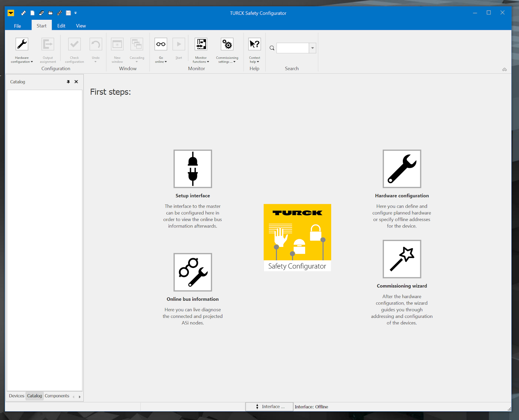This screenshot has width=519, height=420.
Task: Click the TURCK logo in title bar
Action: tap(11, 13)
